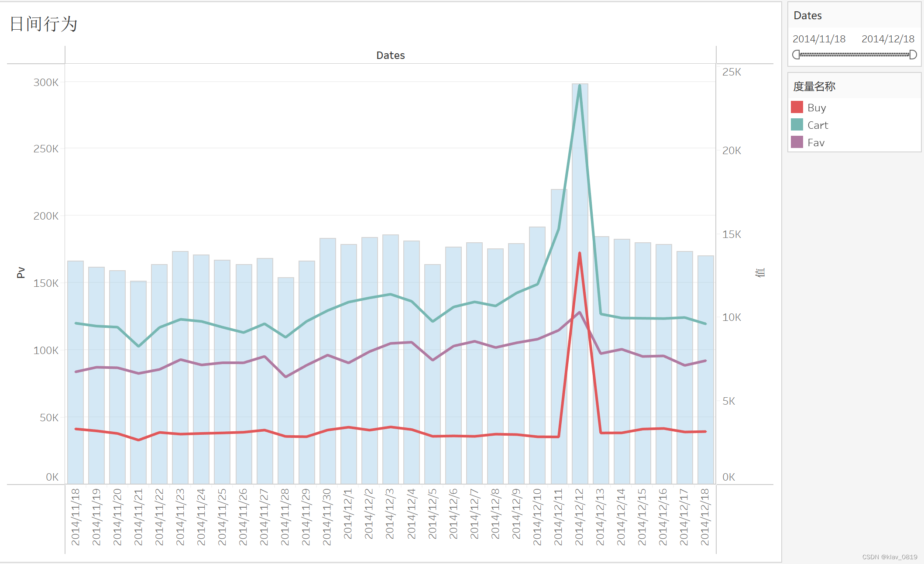Select the bar for 2014/12/3
This screenshot has height=564, width=924.
391,359
